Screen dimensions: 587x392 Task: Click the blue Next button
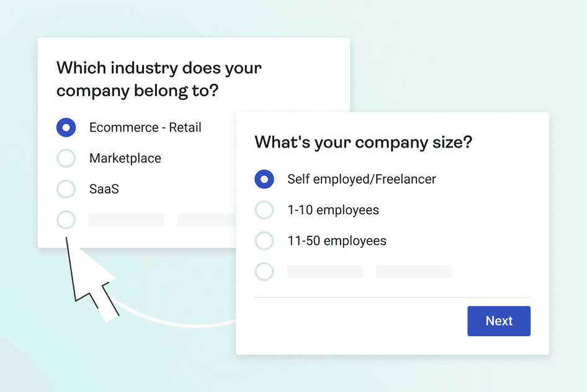(498, 321)
